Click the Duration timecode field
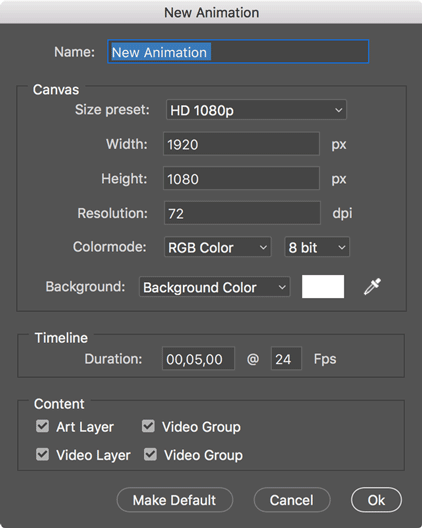Screen dimensions: 422x528 point(198,359)
